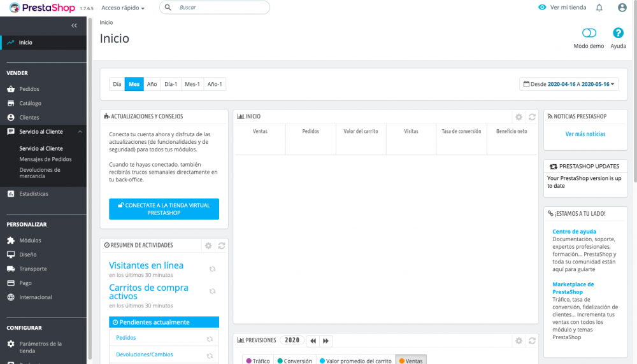Click gear in Resumen de Actividades panel

[208, 246]
